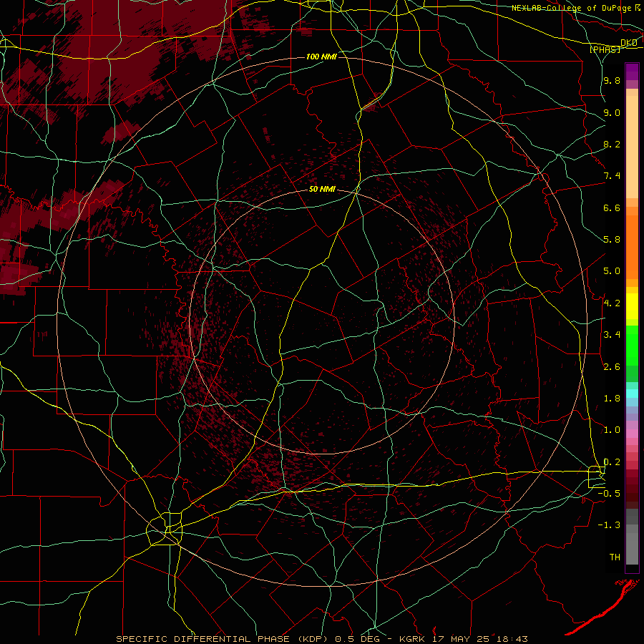Click the 100 NMI range ring label
Screen dimensions: 644x644
tap(321, 57)
